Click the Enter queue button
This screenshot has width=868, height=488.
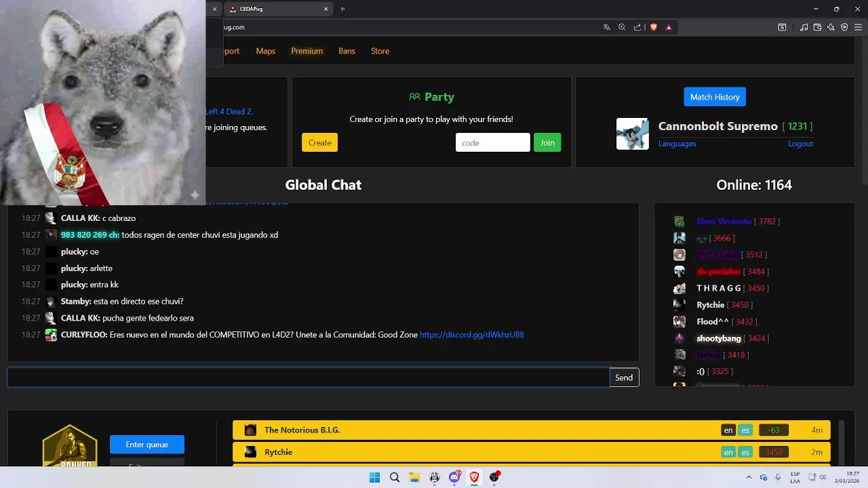click(147, 445)
